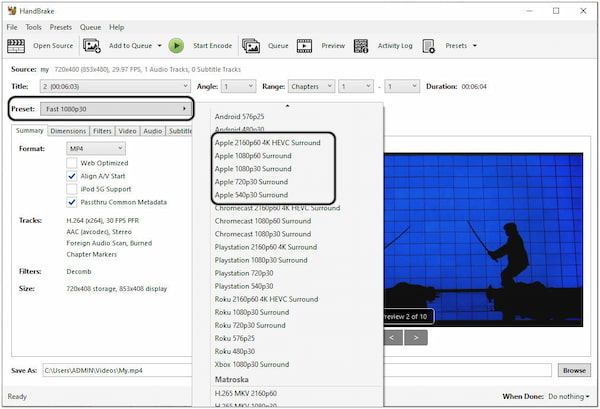The height and width of the screenshot is (409, 600).
Task: Click the Presets toolbar icon
Action: [429, 45]
